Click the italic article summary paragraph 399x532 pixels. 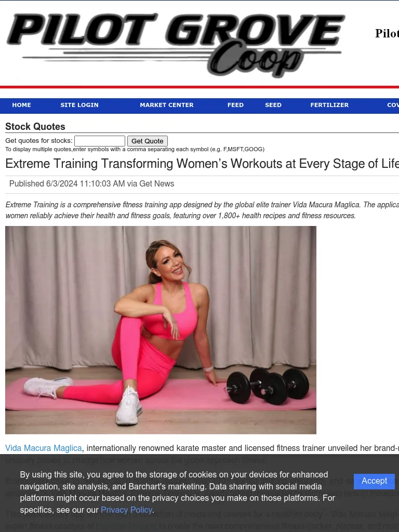click(202, 210)
